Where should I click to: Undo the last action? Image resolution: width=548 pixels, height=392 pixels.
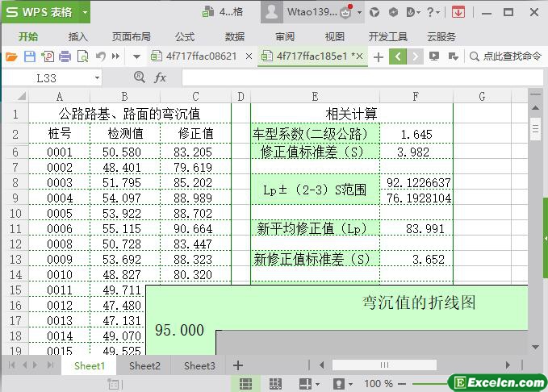coord(101,56)
